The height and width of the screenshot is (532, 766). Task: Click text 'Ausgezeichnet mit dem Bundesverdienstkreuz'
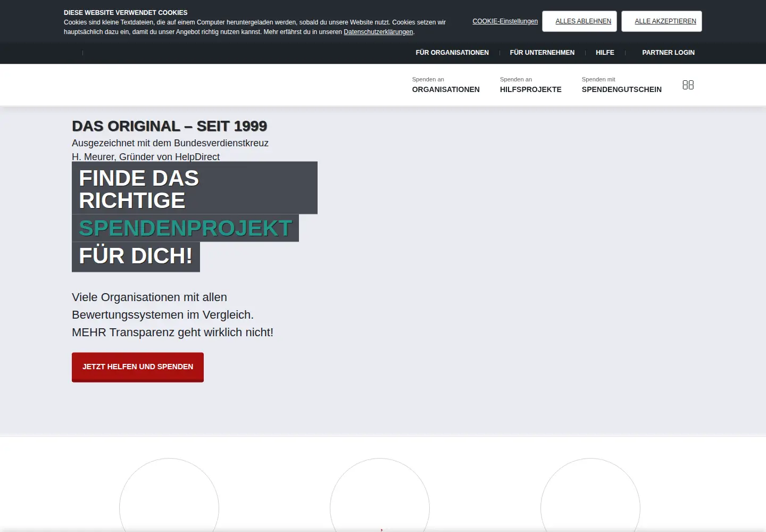170,143
